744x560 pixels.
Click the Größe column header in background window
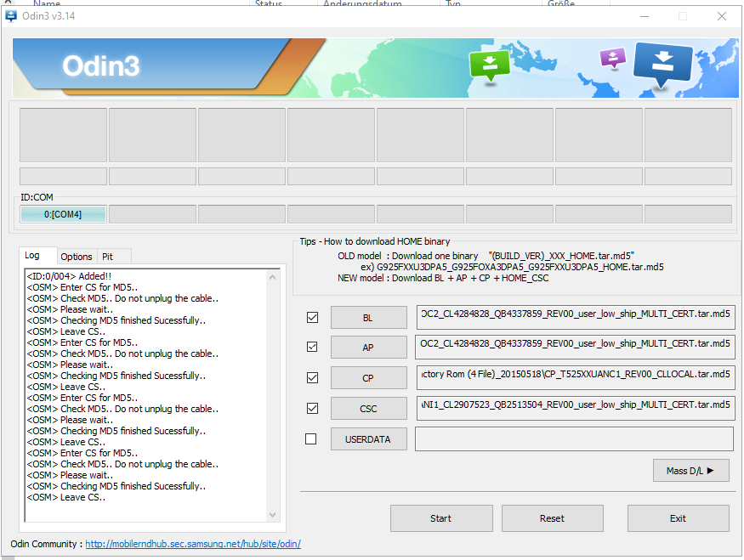click(x=561, y=3)
